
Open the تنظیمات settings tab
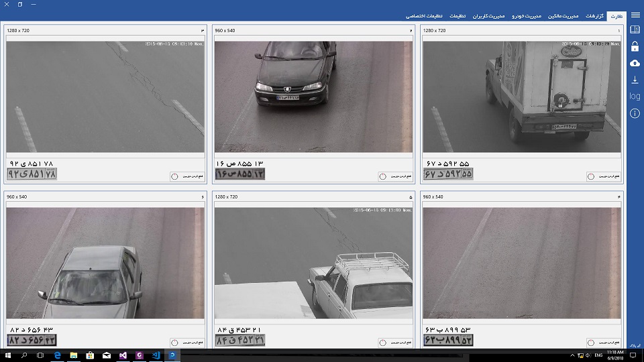coord(458,16)
